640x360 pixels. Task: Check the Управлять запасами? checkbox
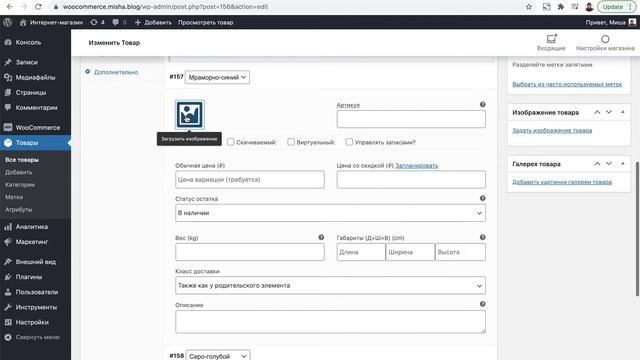click(349, 142)
